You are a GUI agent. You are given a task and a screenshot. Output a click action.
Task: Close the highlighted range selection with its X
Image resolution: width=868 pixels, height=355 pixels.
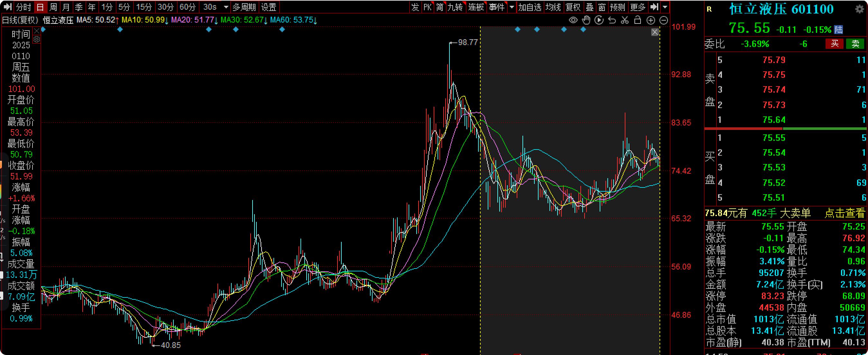pos(655,32)
